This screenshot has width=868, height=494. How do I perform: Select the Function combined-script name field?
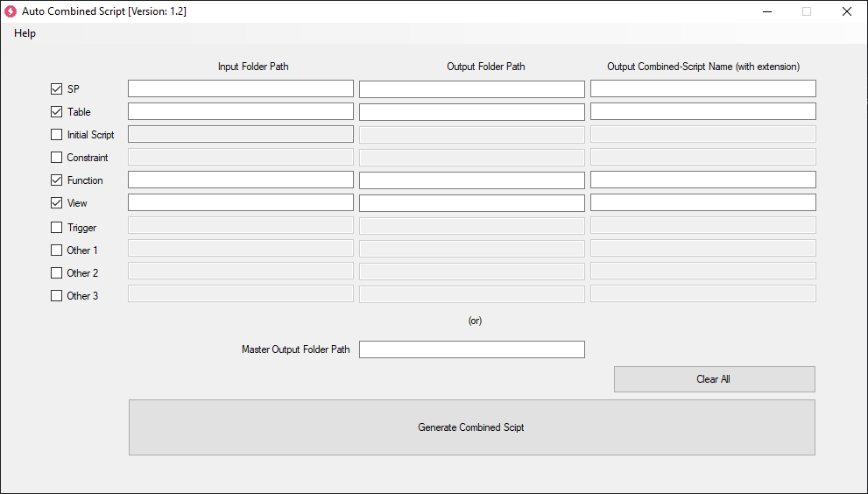703,180
